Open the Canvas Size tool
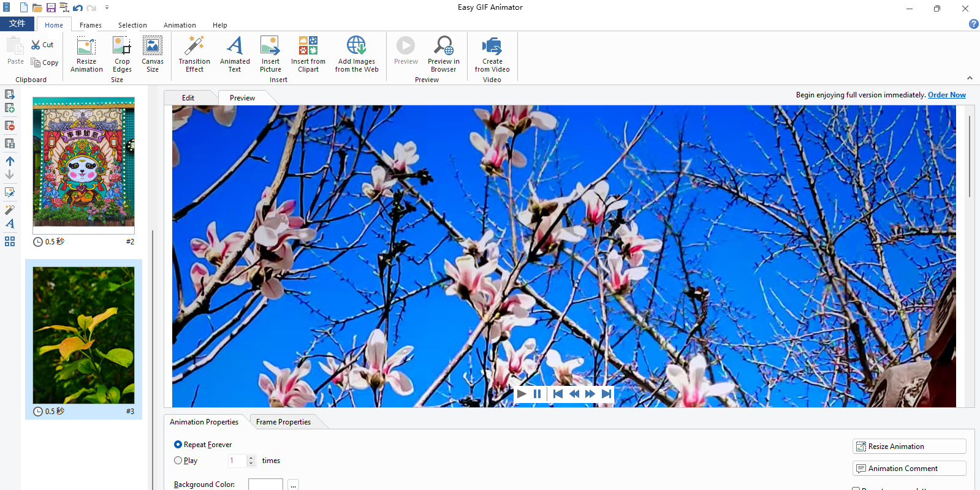The height and width of the screenshot is (490, 980). pos(152,54)
